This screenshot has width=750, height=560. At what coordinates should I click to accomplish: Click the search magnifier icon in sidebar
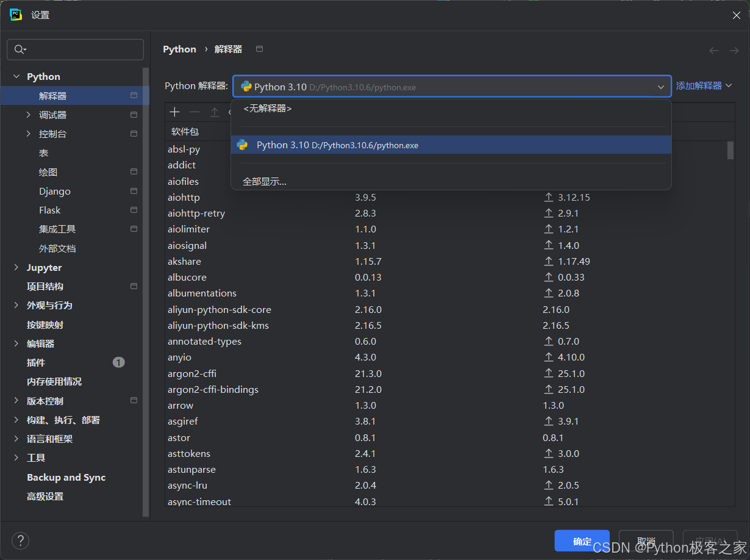point(20,49)
